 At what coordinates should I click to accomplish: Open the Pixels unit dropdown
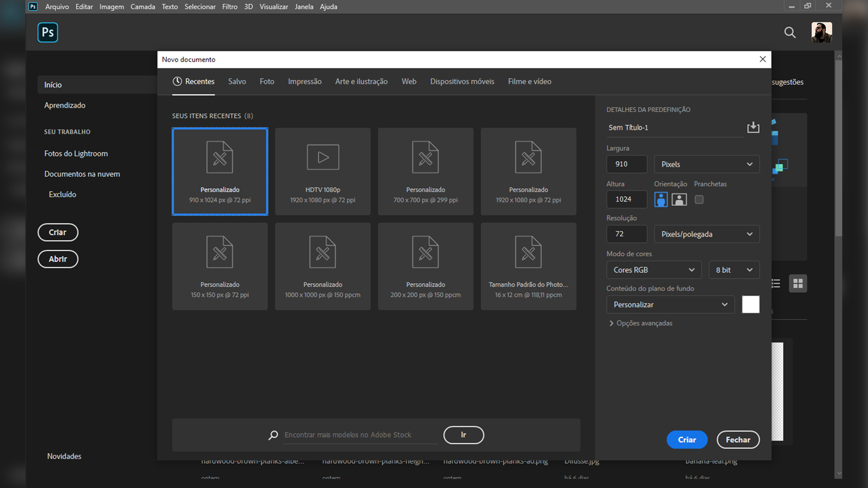[x=707, y=164]
